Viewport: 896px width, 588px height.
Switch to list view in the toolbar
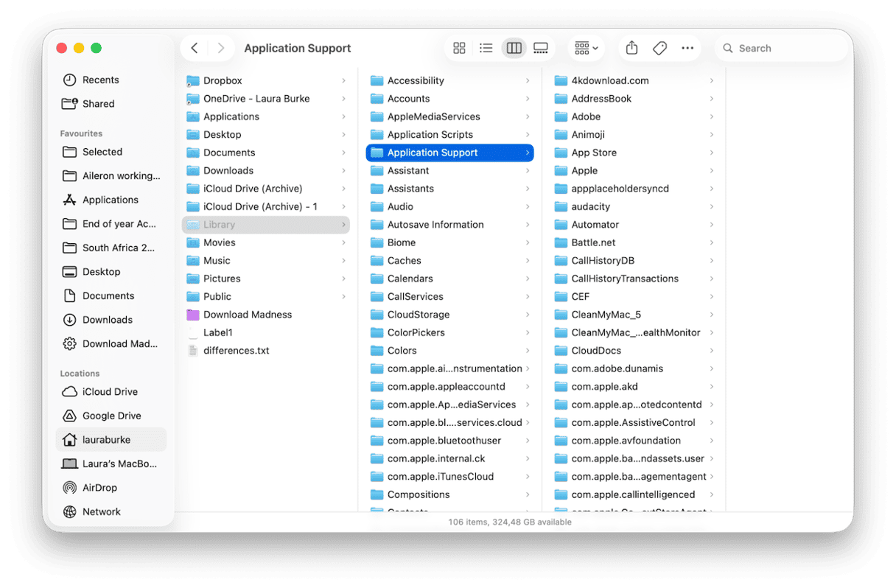(x=486, y=47)
